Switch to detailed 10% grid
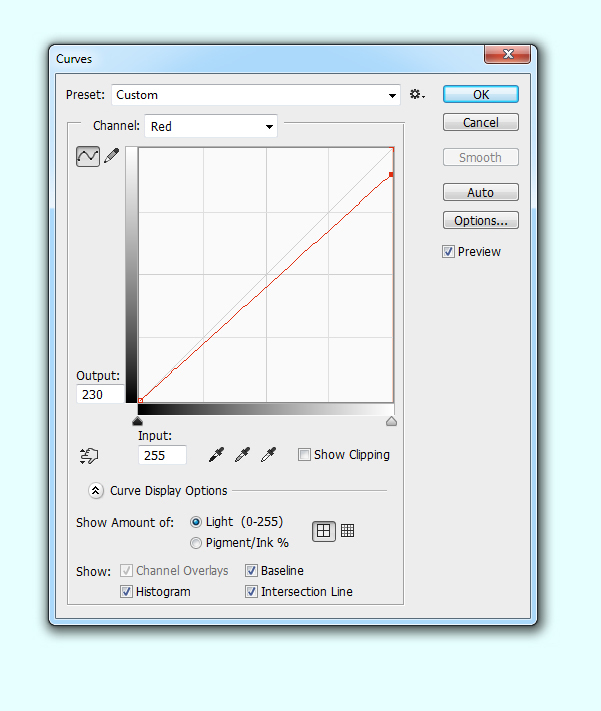 [347, 530]
